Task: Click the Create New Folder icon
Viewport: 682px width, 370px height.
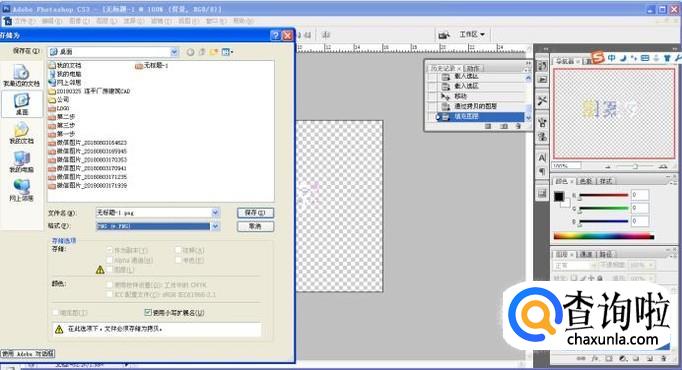Action: click(x=214, y=52)
